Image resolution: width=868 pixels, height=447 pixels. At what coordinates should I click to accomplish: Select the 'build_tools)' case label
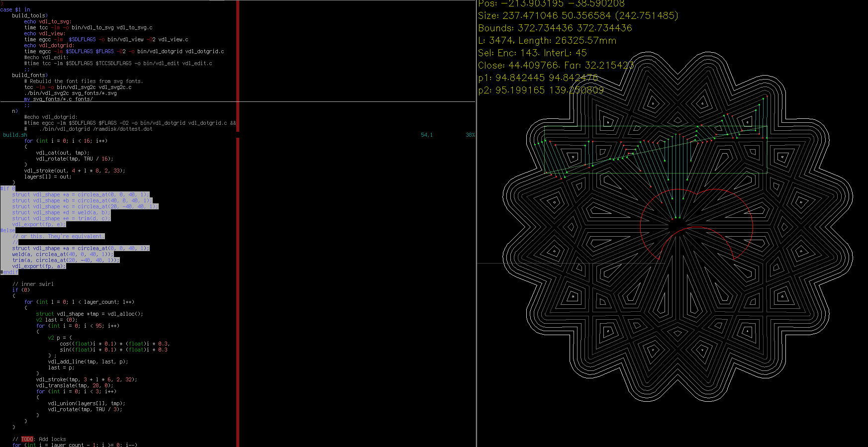coord(30,15)
